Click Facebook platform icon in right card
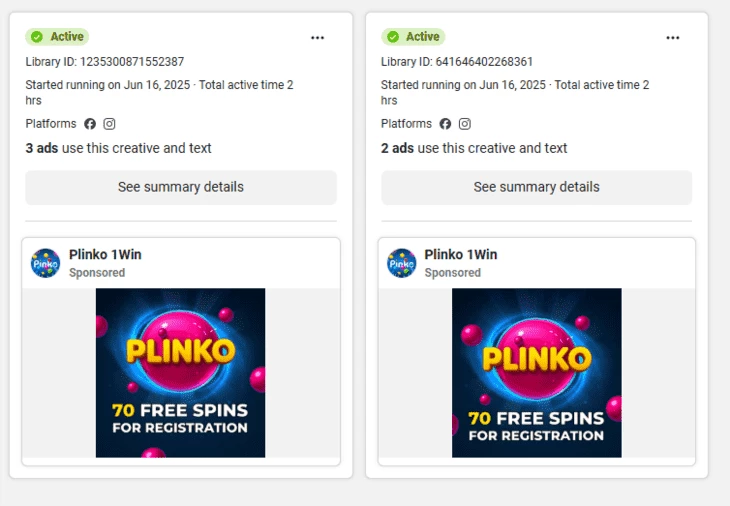The height and width of the screenshot is (506, 730). [445, 124]
